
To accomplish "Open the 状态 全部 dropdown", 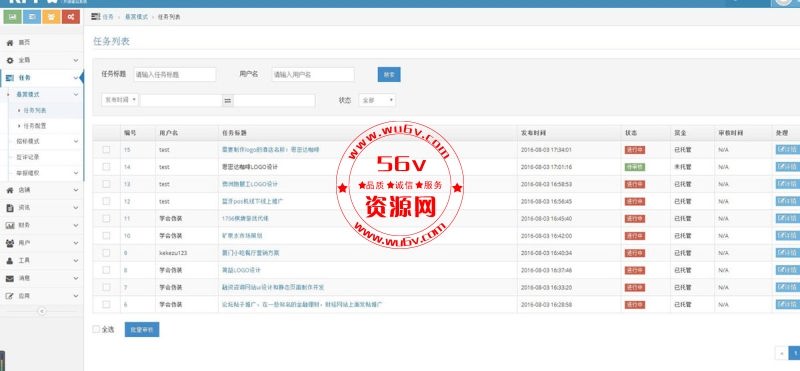I will tap(377, 100).
